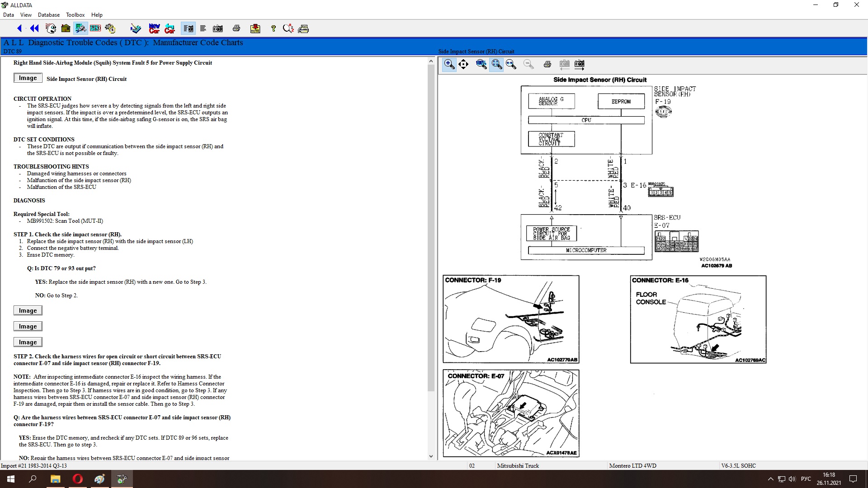Click the text pane scroll down arrow
Image resolution: width=868 pixels, height=488 pixels.
[x=431, y=456]
